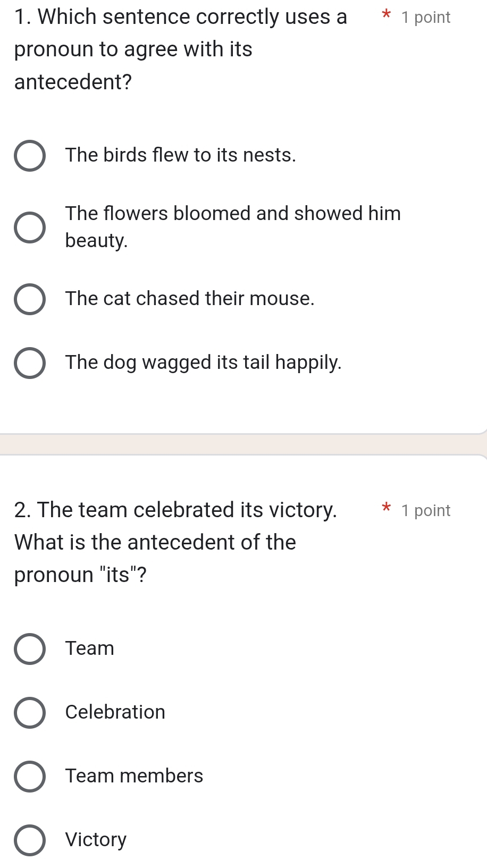Pick the 'Victory' radio button

point(30,840)
